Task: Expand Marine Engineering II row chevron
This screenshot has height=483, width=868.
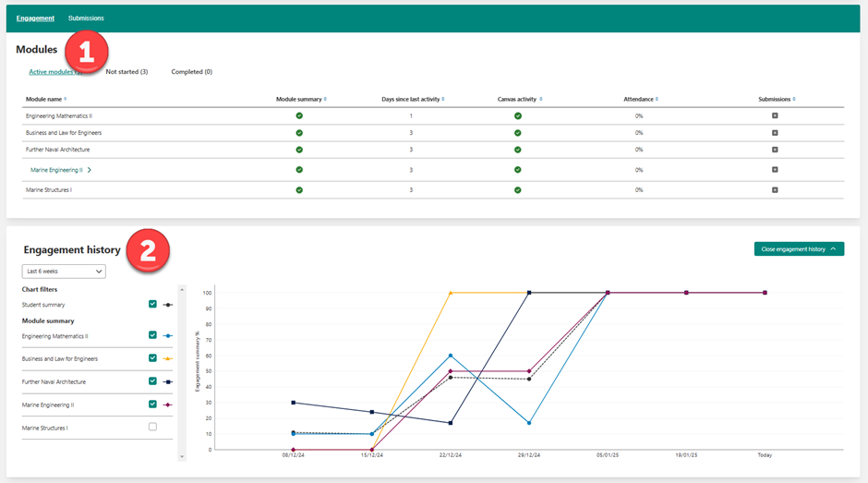Action: click(x=90, y=170)
